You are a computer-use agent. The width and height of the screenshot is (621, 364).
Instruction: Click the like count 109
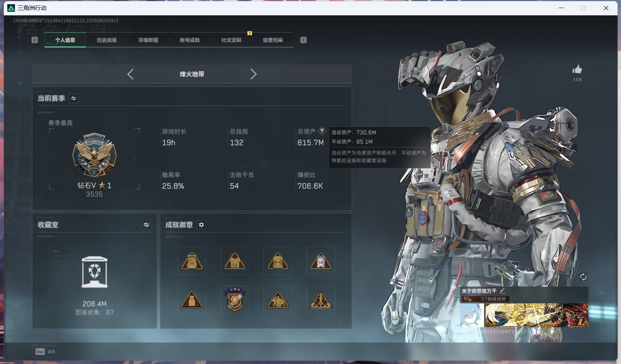click(x=577, y=80)
